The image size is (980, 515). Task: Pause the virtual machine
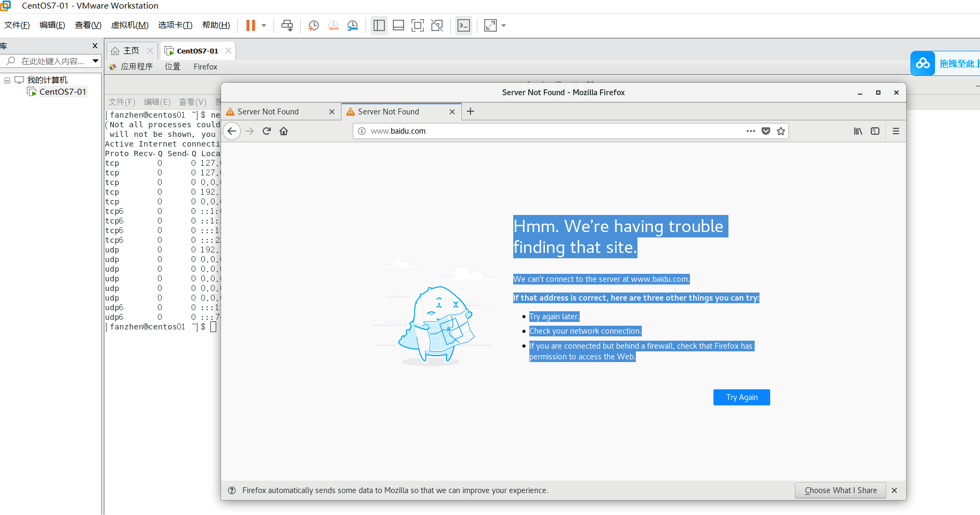pos(250,25)
